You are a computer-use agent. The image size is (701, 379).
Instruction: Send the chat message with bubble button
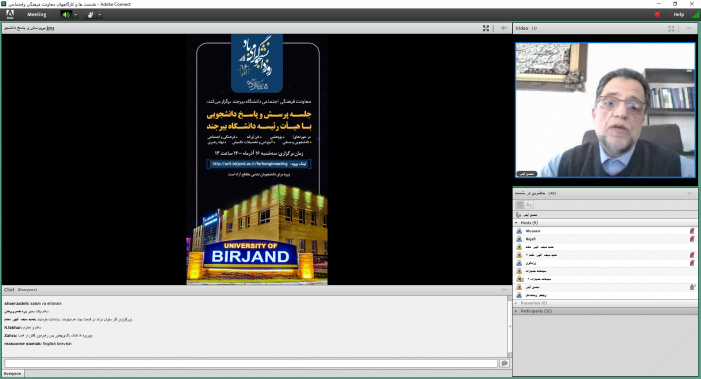point(504,363)
